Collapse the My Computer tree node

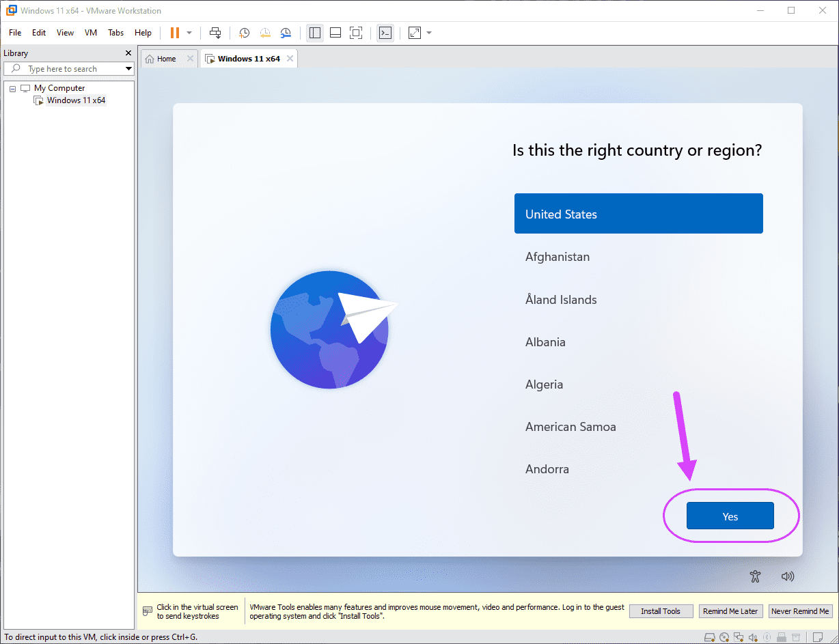12,89
